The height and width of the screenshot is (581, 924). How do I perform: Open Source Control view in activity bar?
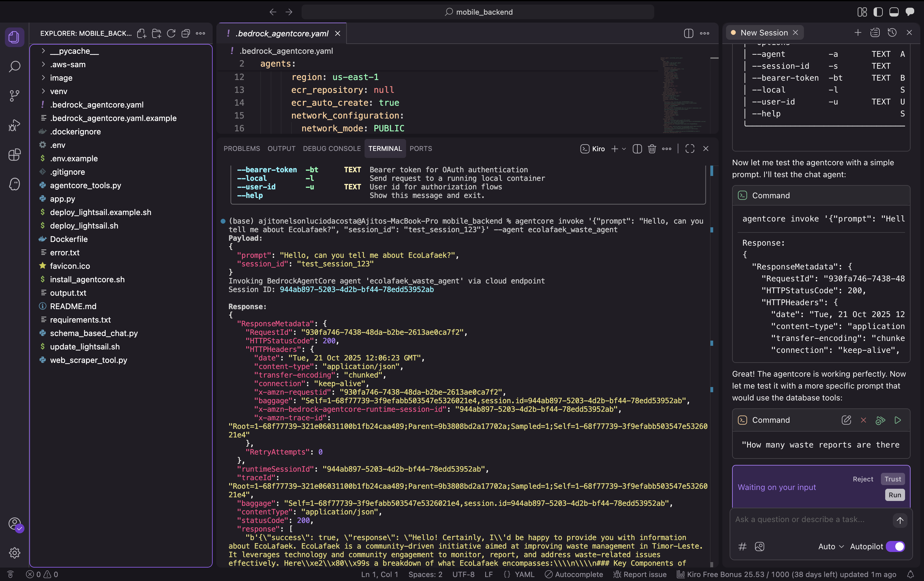click(x=14, y=96)
